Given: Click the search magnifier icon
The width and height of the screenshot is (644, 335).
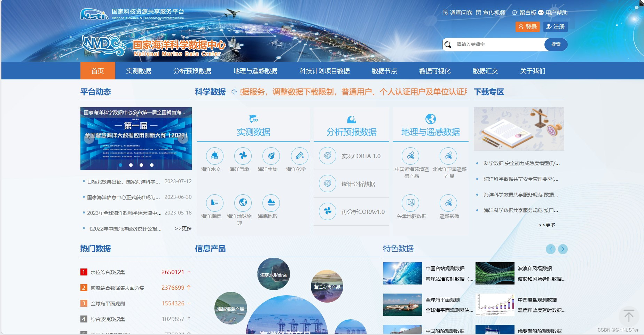Looking at the screenshot, I should click(x=448, y=45).
